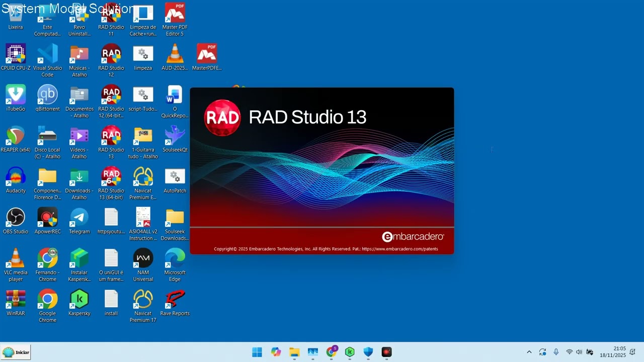The image size is (644, 362).
Task: Select the Visual Studio Code shortcut
Action: (47, 61)
